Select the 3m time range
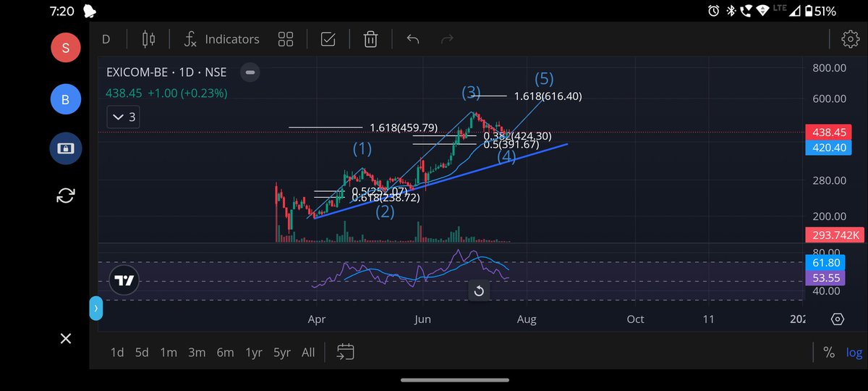 pos(197,353)
